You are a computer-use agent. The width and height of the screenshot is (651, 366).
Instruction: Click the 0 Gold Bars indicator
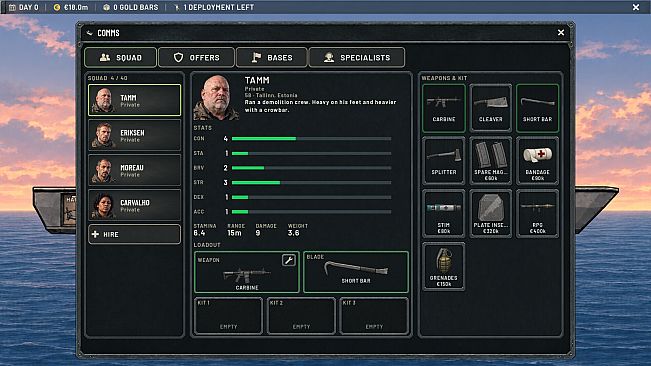130,7
